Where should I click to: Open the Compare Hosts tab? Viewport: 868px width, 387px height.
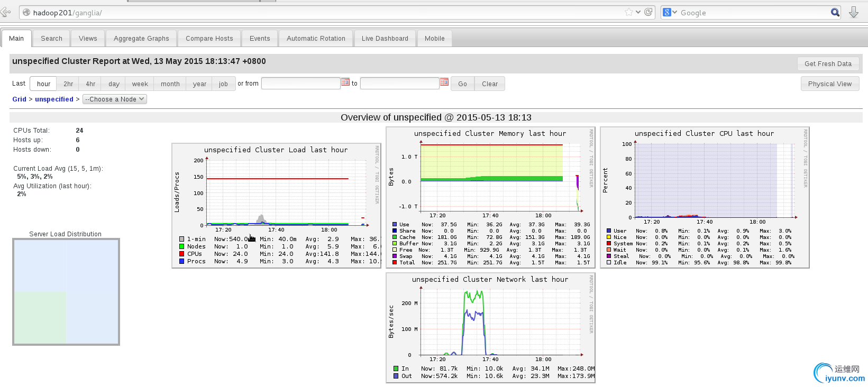[209, 39]
